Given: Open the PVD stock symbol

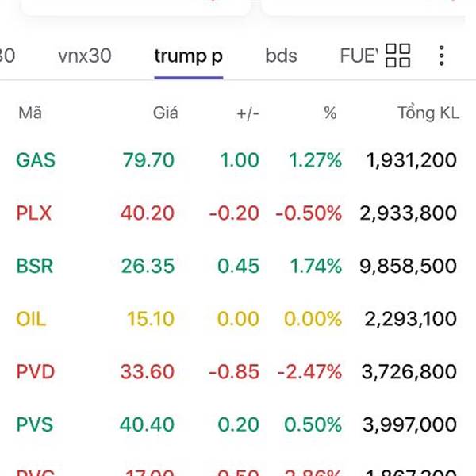Looking at the screenshot, I should (x=36, y=371).
